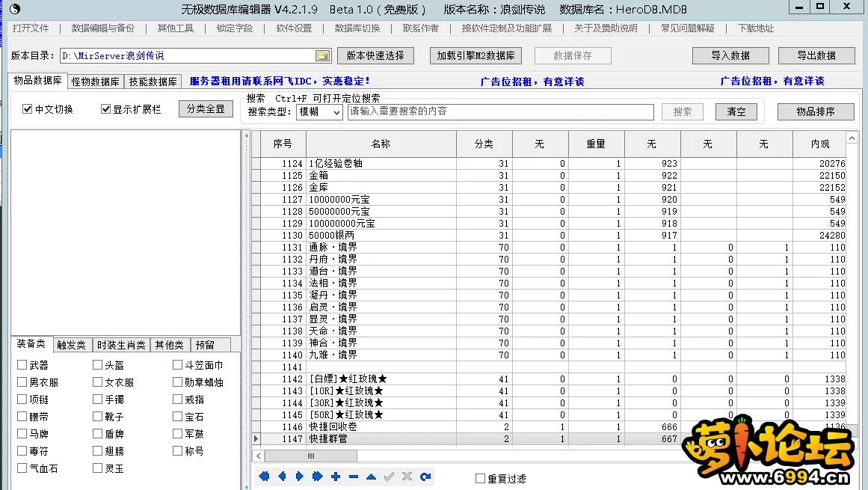Viewport: 868px width, 490px height.
Task: Check the 头盔 category box
Action: [97, 365]
